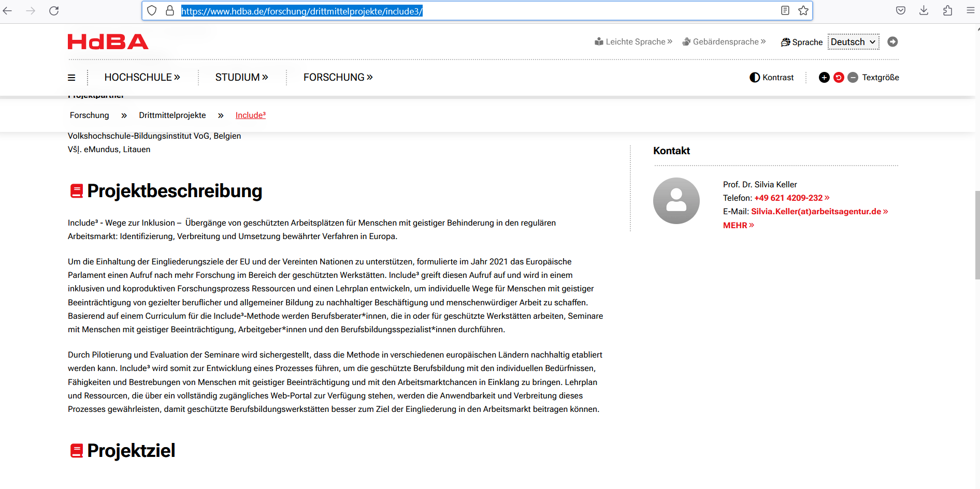Increase text size with plus icon

point(824,78)
